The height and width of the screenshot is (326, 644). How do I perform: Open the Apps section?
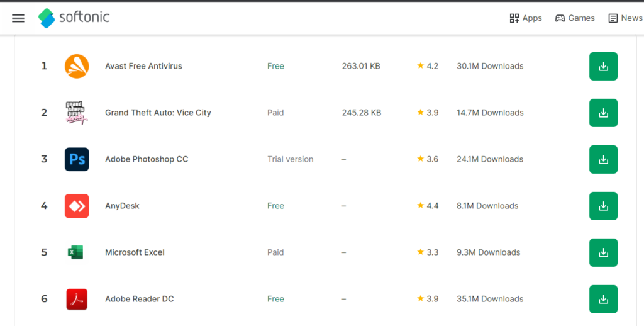[526, 18]
